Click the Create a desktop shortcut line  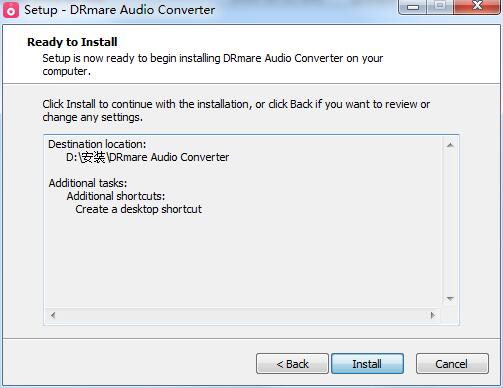(x=138, y=209)
